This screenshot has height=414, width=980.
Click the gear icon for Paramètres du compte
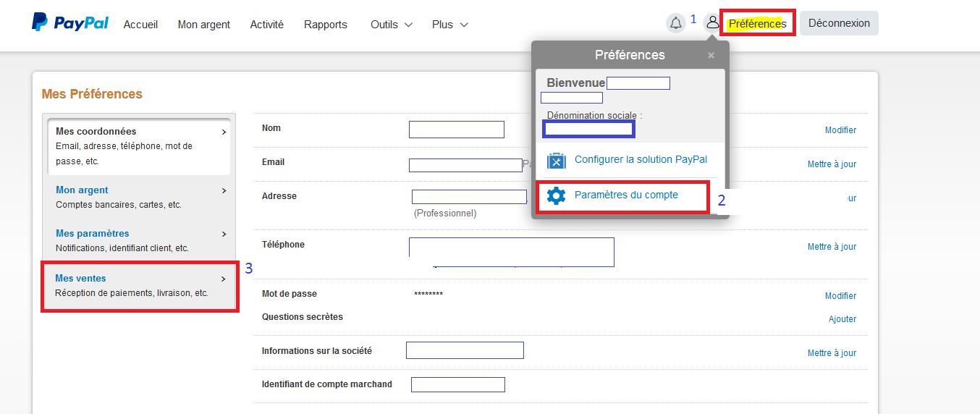(556, 195)
